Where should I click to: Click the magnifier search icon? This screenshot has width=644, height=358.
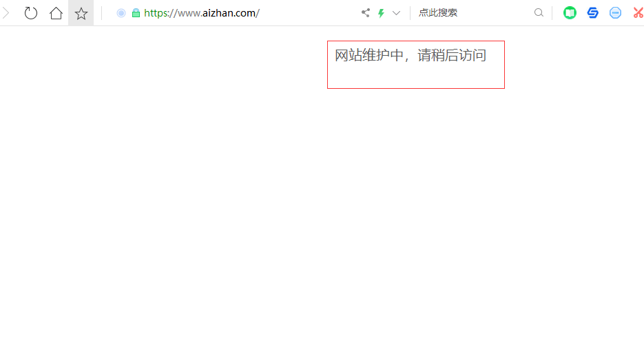(x=539, y=12)
